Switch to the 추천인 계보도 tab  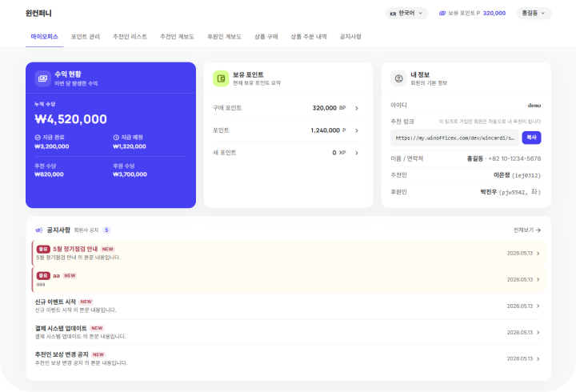coord(177,37)
